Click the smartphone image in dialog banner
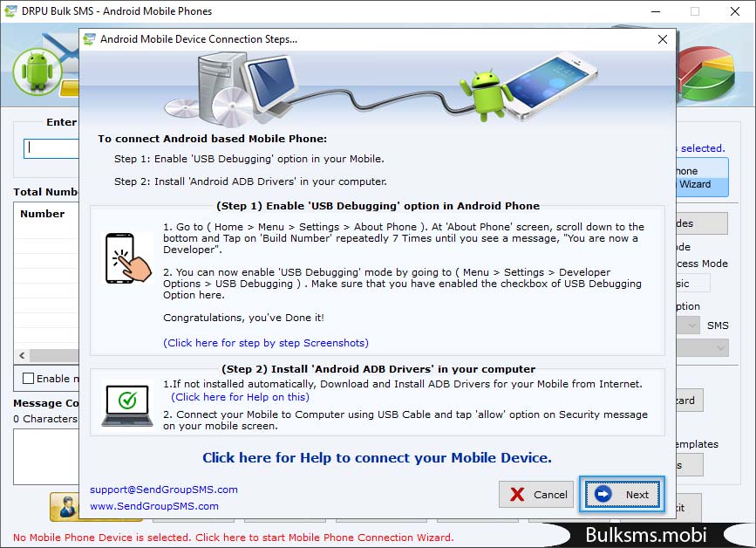The image size is (756, 548). click(552, 85)
